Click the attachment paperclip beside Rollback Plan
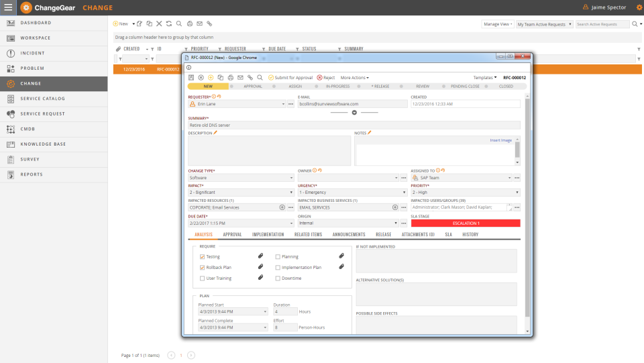The width and height of the screenshot is (644, 363). (260, 266)
